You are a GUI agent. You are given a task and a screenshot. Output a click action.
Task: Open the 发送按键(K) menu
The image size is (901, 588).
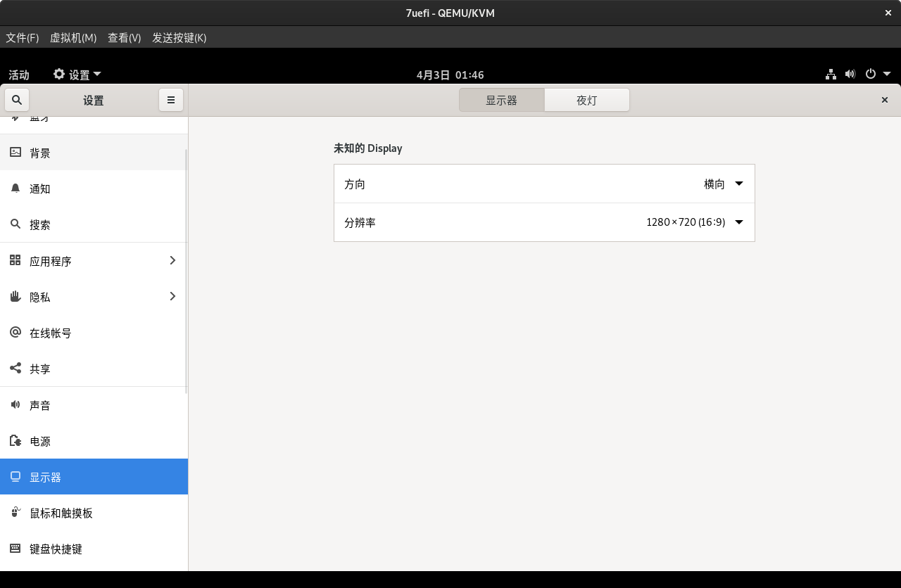tap(179, 37)
